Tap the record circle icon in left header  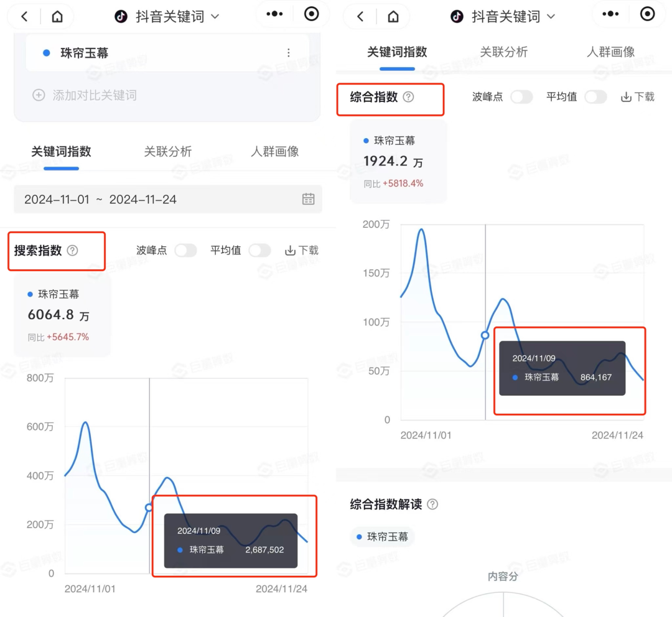coord(312,14)
